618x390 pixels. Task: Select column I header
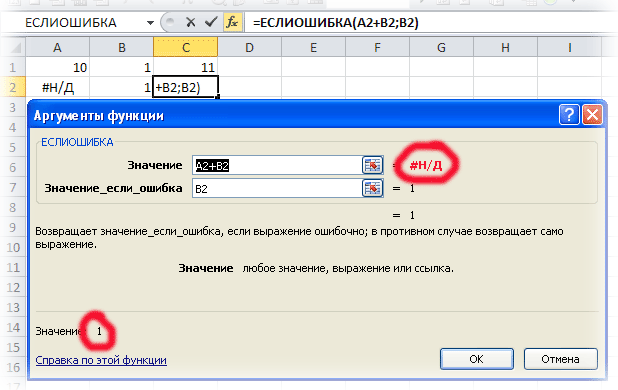point(570,48)
